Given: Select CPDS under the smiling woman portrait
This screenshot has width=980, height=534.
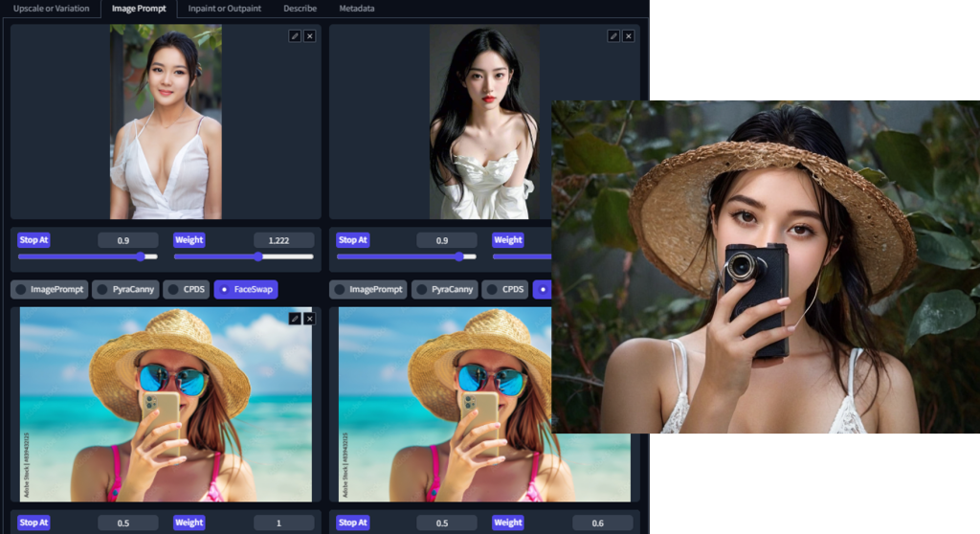Looking at the screenshot, I should click(186, 289).
